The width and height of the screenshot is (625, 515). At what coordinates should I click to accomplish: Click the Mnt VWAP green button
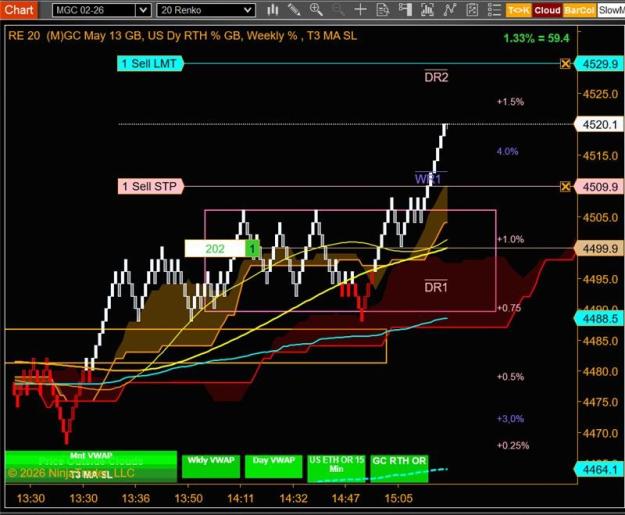click(x=91, y=456)
